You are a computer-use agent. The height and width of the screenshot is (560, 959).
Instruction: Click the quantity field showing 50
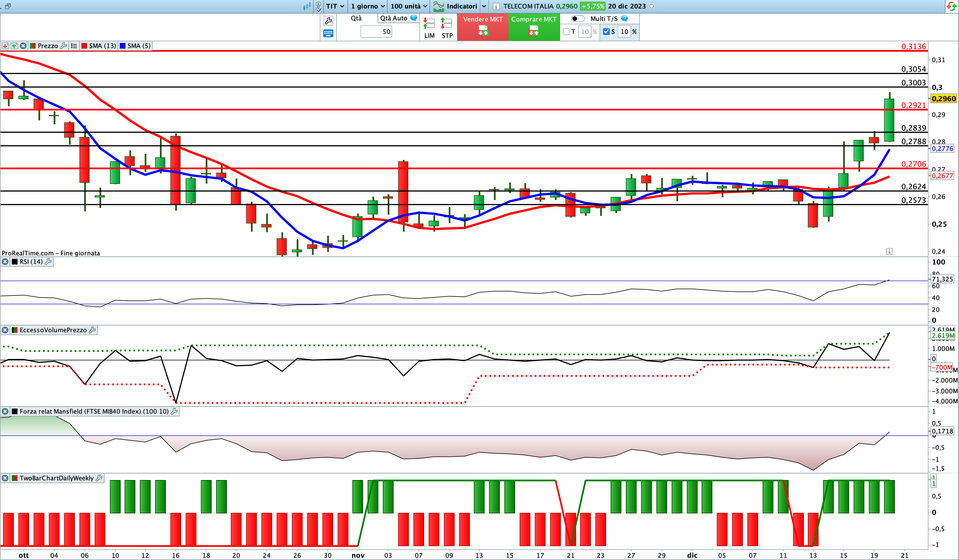376,32
